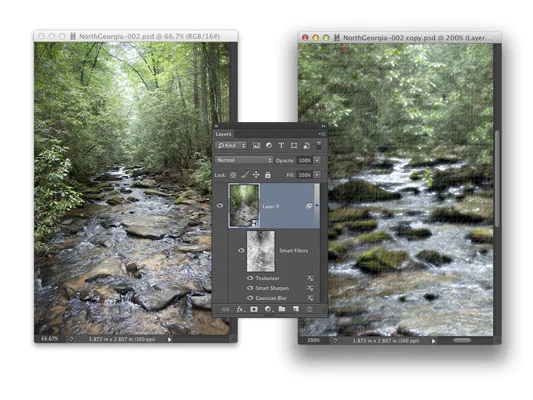Hide Layer 0 using eye icon
This screenshot has height=400, width=533.
[x=220, y=206]
